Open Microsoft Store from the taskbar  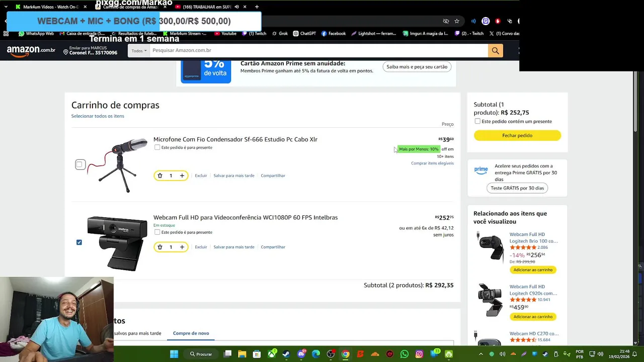257,354
